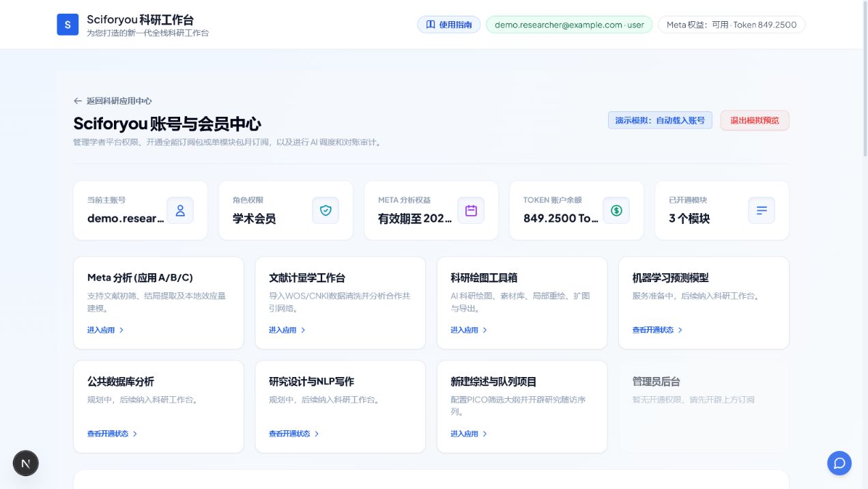This screenshot has height=489, width=868.
Task: Click the page vertical scrollbar
Action: tap(865, 79)
